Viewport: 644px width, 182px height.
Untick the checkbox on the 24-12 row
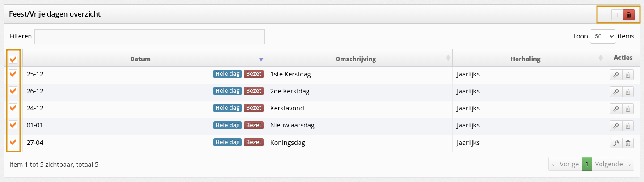coord(13,108)
